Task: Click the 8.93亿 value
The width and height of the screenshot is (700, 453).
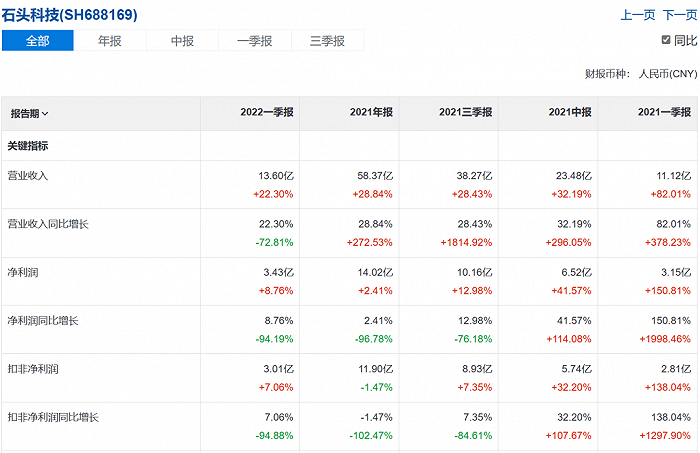Action: (477, 369)
